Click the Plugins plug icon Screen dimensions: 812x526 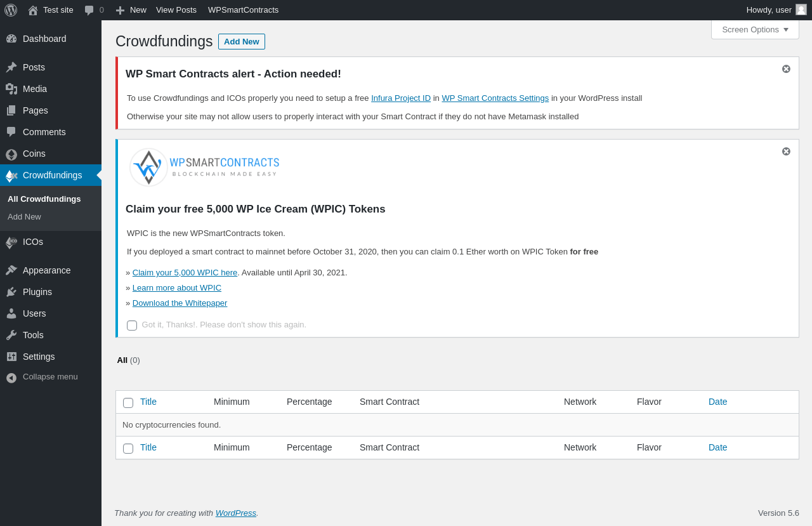pyautogui.click(x=11, y=292)
